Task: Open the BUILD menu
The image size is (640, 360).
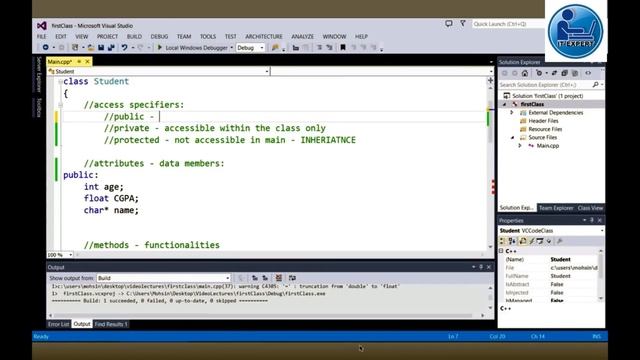Action: (134, 37)
